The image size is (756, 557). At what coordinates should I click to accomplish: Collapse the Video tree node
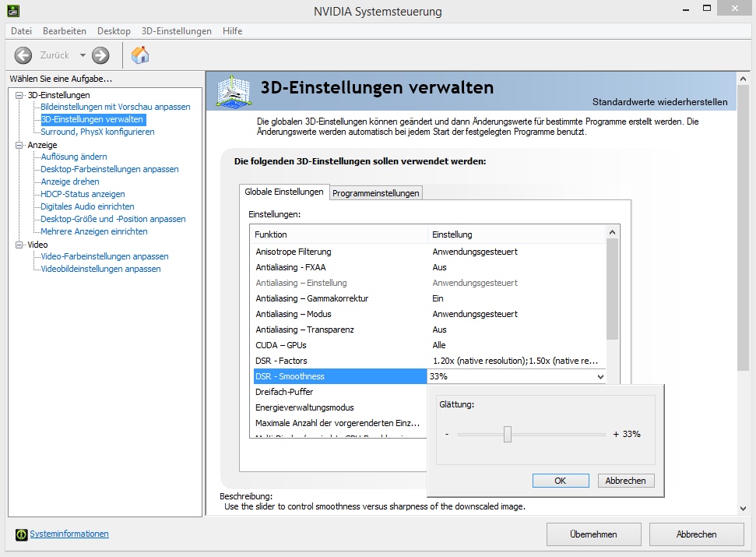click(x=19, y=245)
